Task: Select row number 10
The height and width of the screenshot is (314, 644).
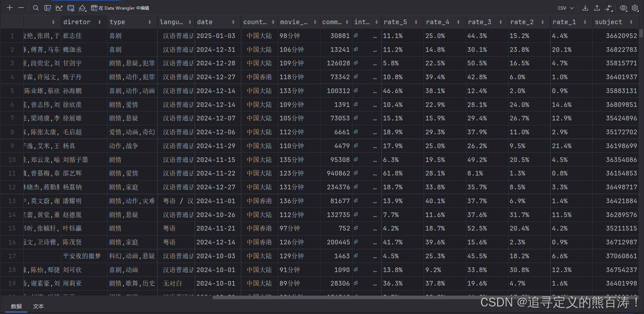Action: [12, 160]
